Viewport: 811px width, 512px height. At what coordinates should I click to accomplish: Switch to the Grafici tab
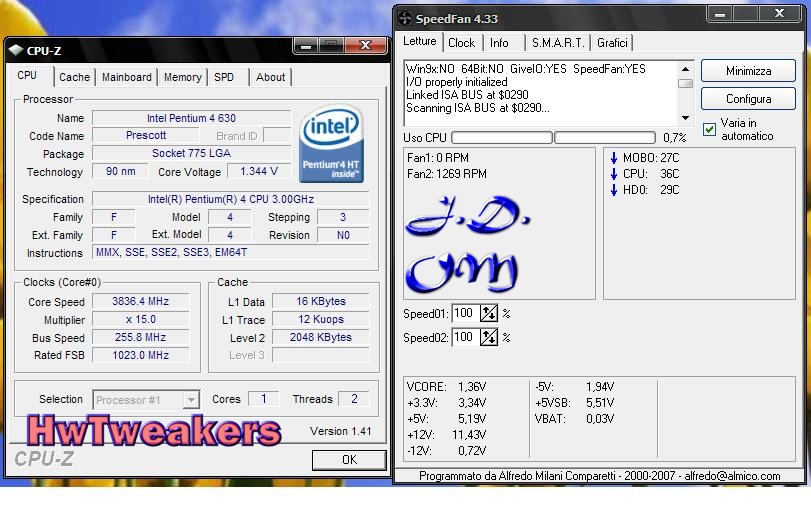pyautogui.click(x=612, y=43)
